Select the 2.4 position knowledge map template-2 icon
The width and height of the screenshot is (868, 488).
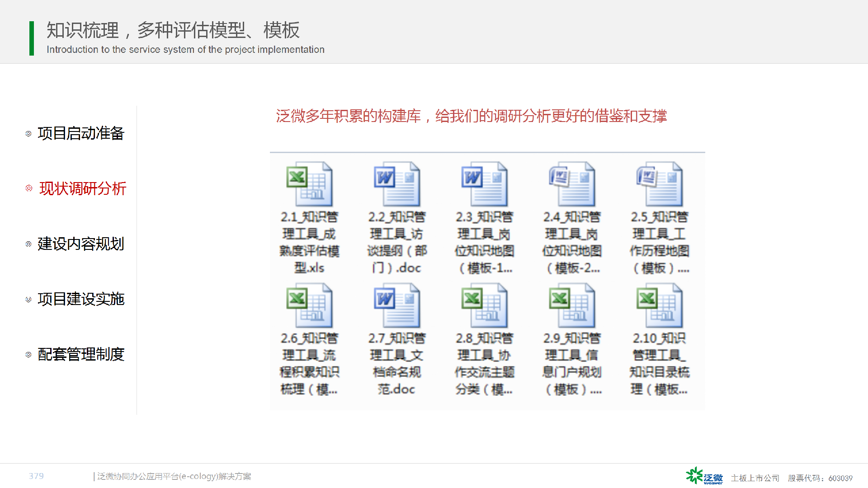click(x=572, y=184)
